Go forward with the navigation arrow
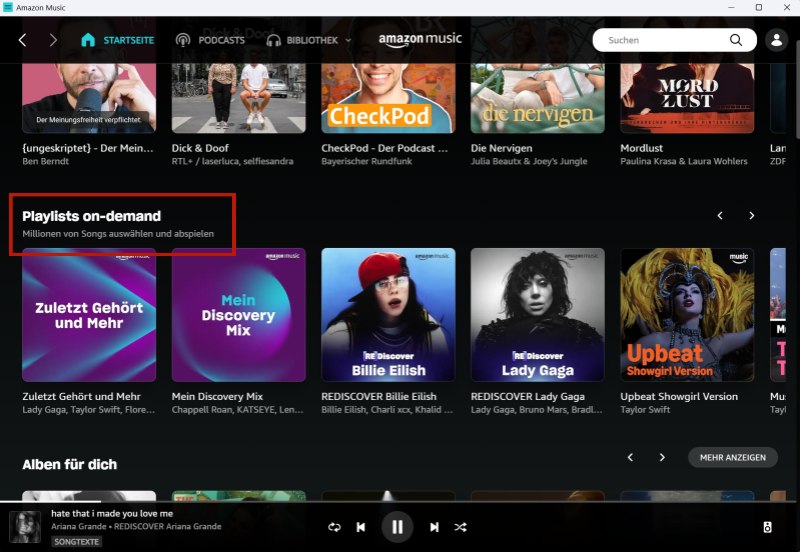This screenshot has height=552, width=800. click(53, 40)
